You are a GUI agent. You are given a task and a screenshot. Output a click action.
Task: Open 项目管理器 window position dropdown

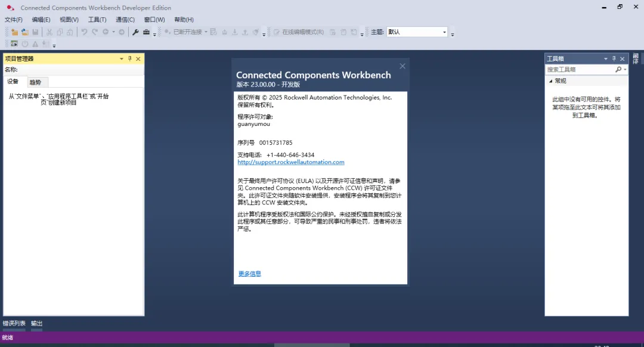pos(122,58)
